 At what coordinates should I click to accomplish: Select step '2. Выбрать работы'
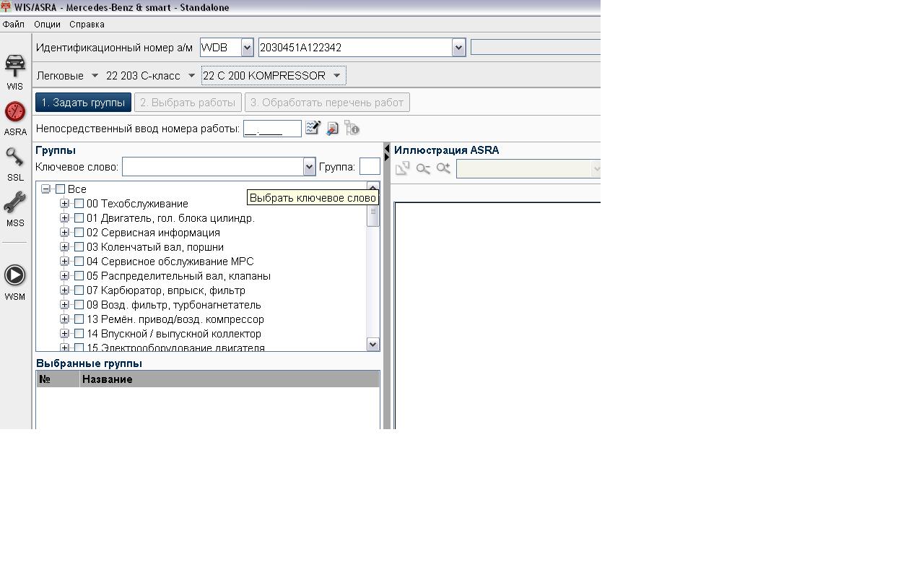[x=188, y=103]
